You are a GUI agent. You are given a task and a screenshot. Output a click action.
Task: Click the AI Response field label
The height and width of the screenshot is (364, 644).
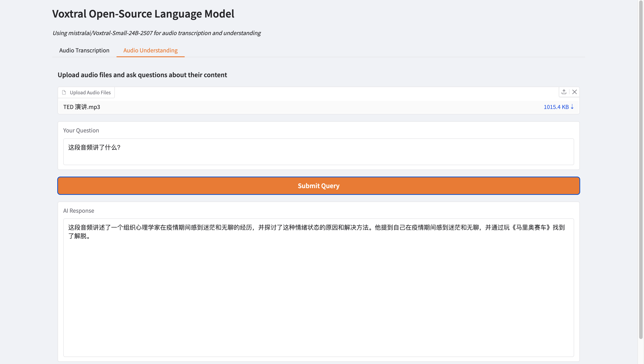pos(78,211)
